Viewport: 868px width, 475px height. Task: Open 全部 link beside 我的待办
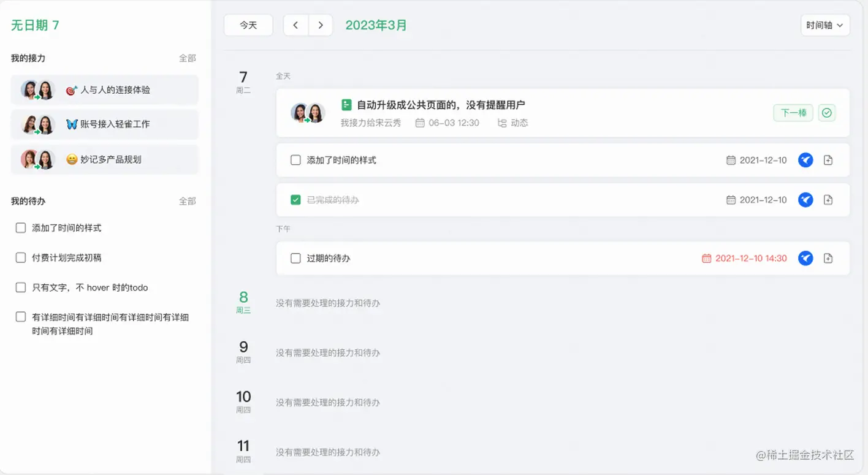pyautogui.click(x=188, y=201)
